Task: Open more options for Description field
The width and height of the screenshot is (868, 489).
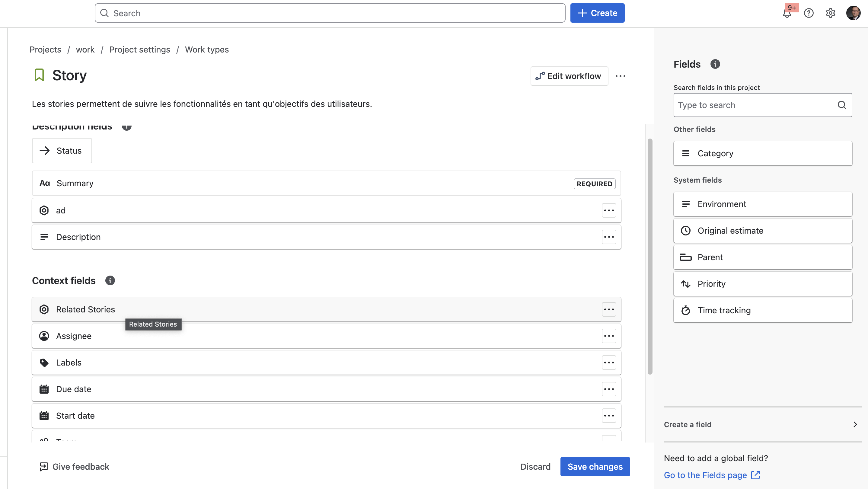Action: 608,237
